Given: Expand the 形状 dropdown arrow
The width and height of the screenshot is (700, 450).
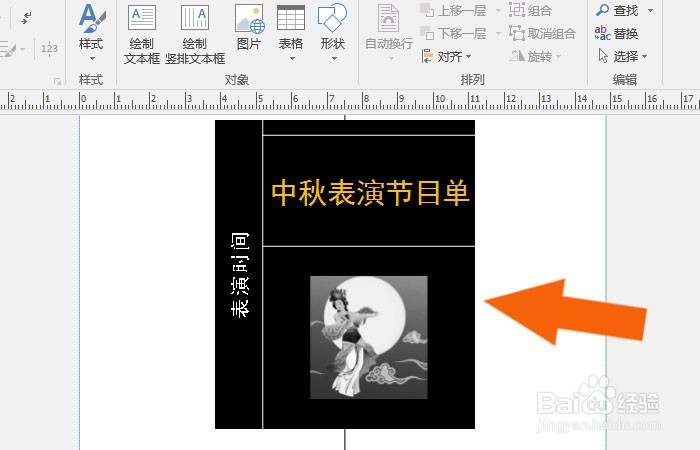Looking at the screenshot, I should point(334,58).
